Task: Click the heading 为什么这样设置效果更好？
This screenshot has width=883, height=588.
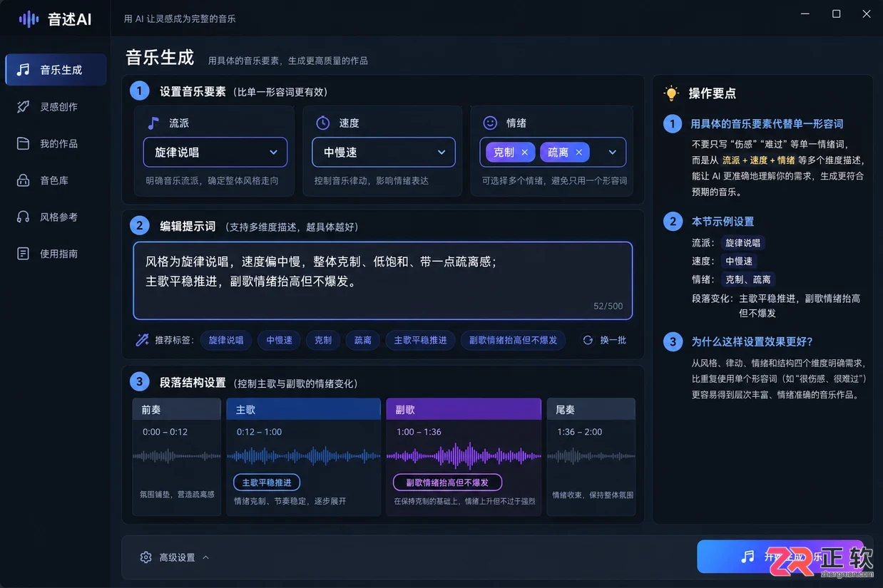Action: 752,341
